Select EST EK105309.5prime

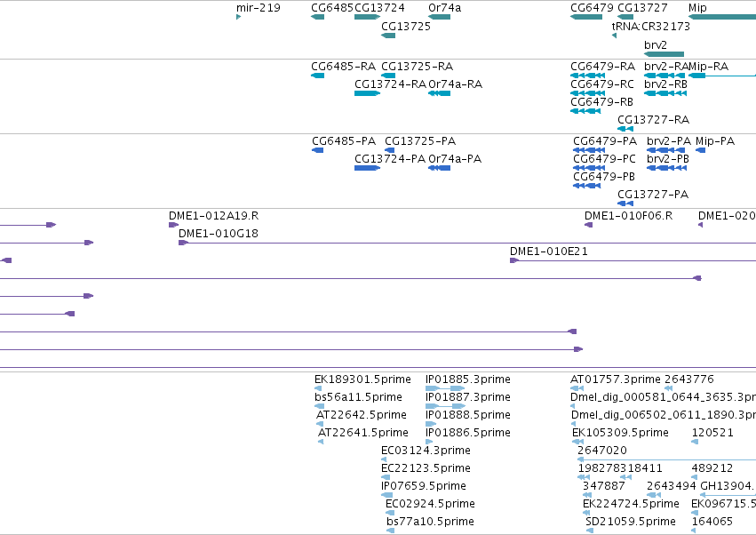point(620,433)
